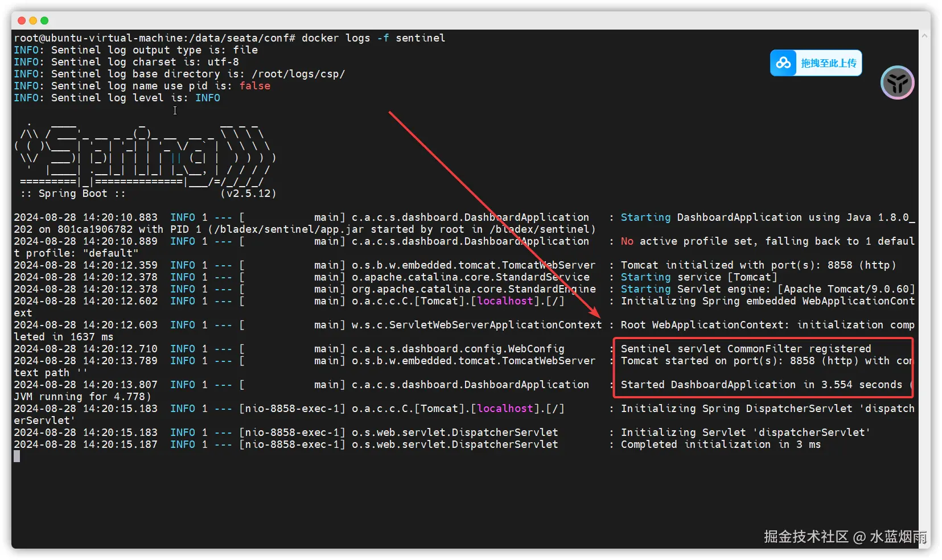The image size is (942, 560).
Task: Click timestamp '2024-08-28 14:20:10.883'
Action: [x=85, y=217]
